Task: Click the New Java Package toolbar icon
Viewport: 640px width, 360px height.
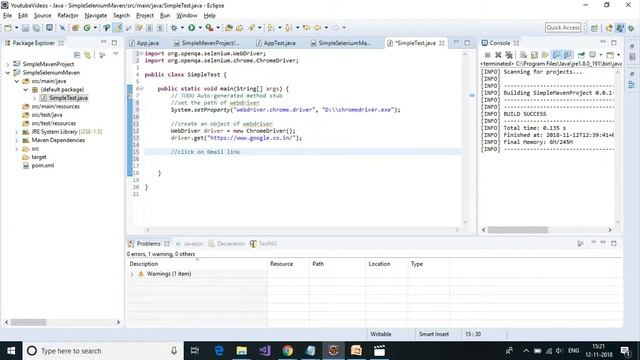Action: coord(75,28)
